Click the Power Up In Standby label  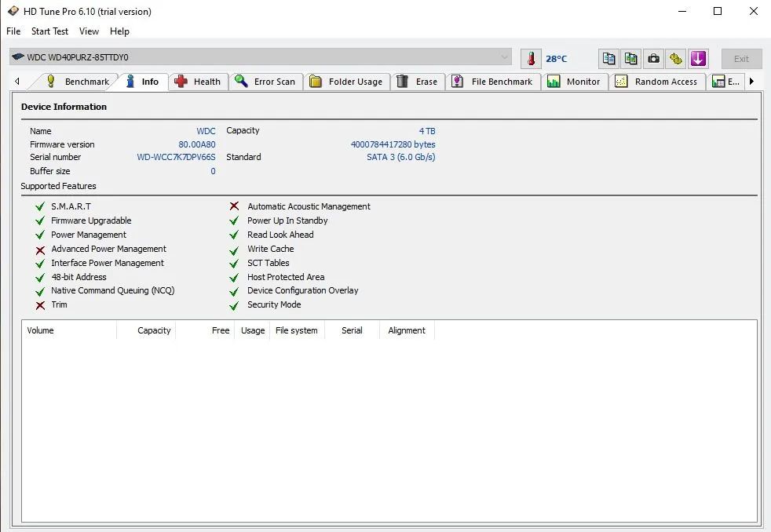tap(287, 220)
